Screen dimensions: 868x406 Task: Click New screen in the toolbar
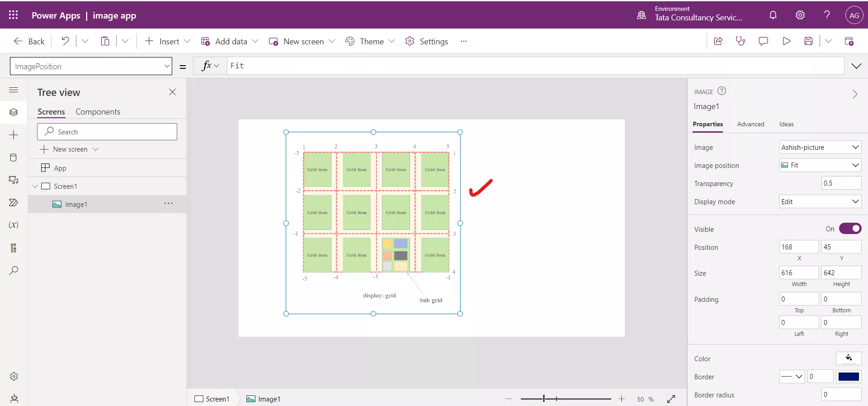point(302,41)
